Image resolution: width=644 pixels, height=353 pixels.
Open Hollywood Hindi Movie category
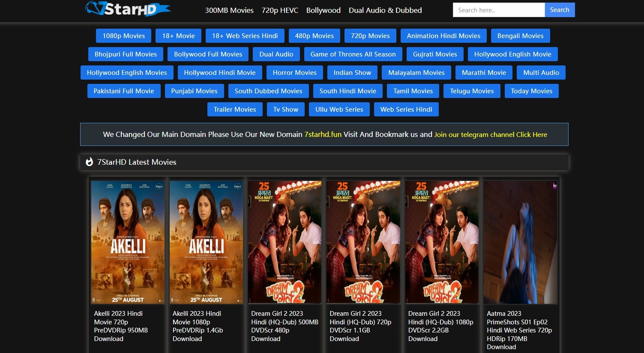[x=220, y=73]
